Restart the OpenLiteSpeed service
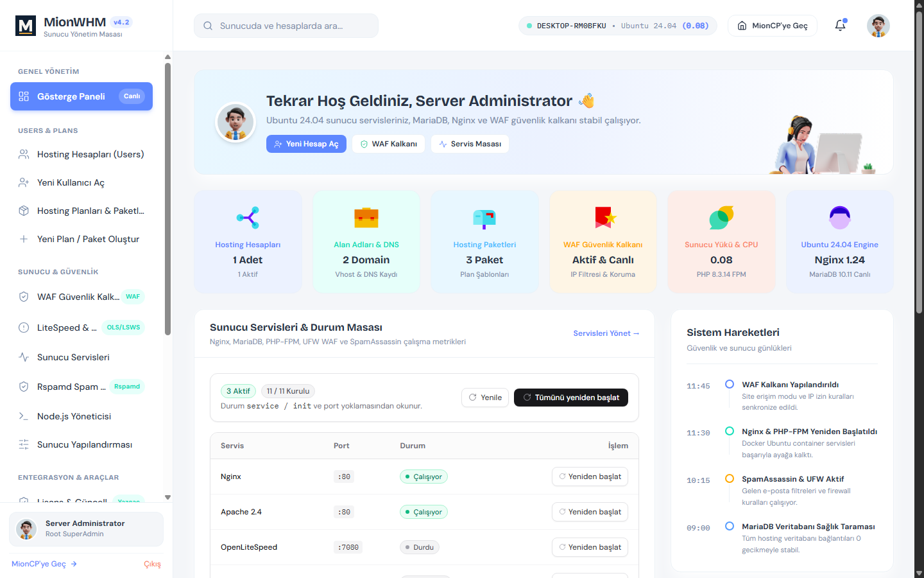 [x=590, y=547]
